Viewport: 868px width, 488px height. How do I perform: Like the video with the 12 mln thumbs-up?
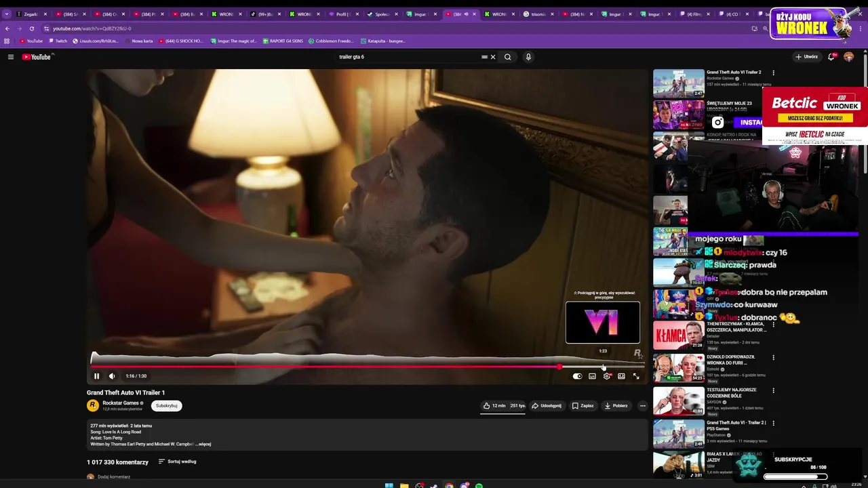coord(494,406)
